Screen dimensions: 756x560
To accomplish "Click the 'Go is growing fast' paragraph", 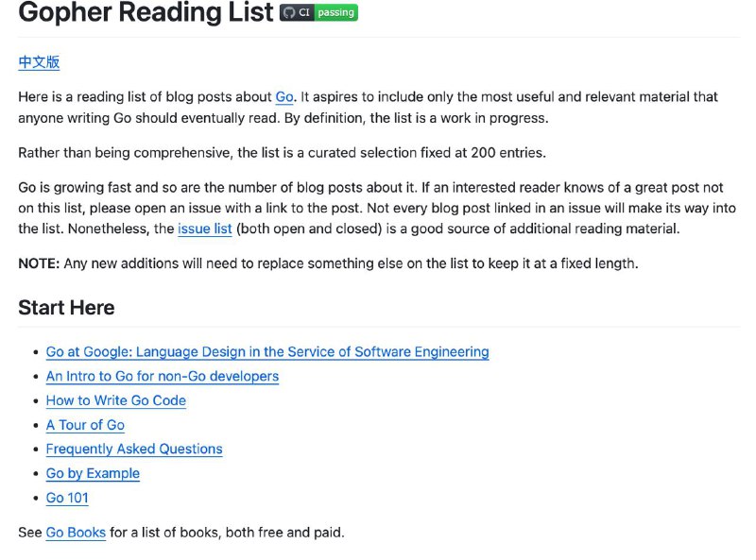I will [x=377, y=208].
